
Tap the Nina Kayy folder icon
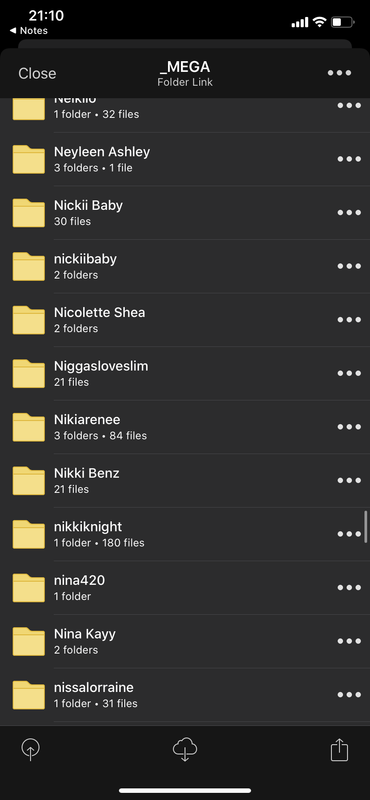[x=29, y=641]
